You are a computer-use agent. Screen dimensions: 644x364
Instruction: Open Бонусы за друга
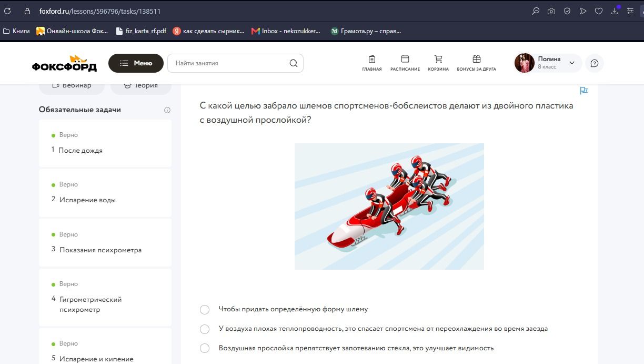click(476, 63)
